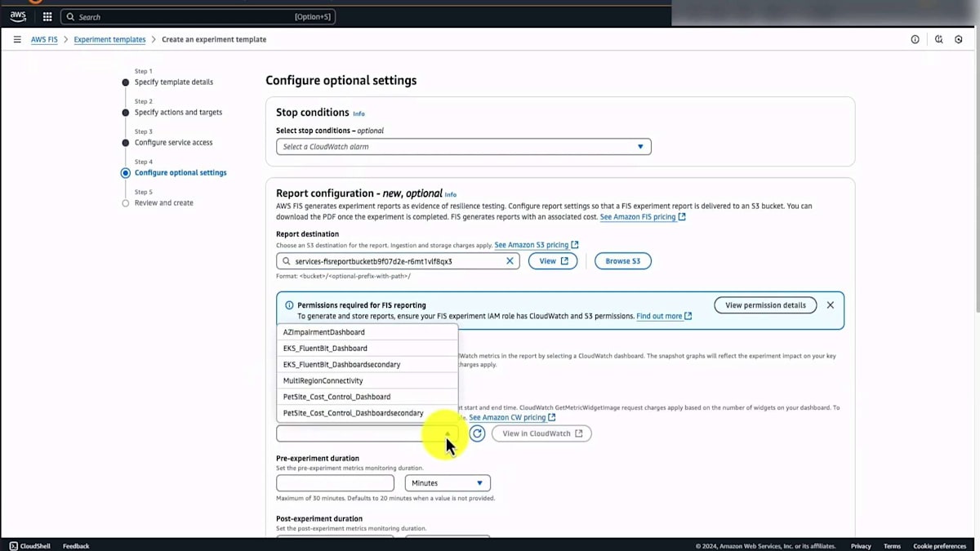Select PetSite_Cost_Control_Dashboard option
980x551 pixels.
click(x=367, y=397)
